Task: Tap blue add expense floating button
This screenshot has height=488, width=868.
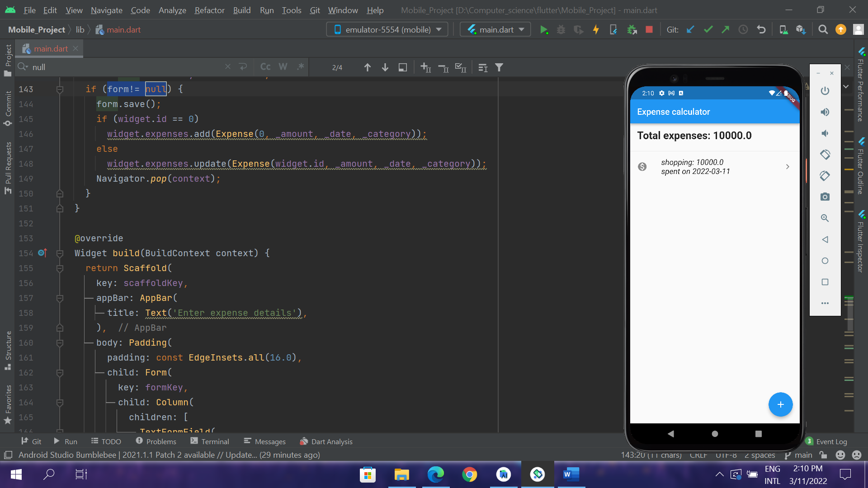Action: pyautogui.click(x=780, y=404)
